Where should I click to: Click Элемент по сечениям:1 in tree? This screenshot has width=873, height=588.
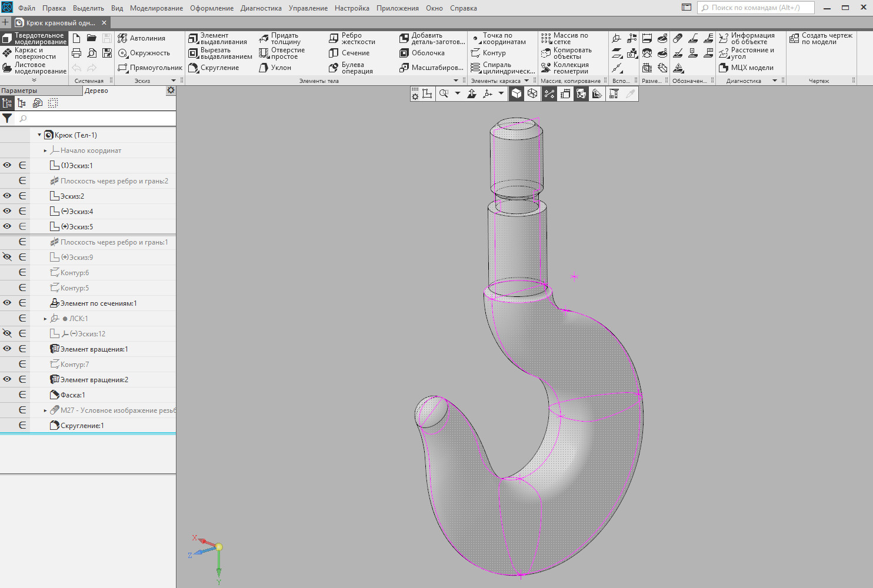coord(98,303)
